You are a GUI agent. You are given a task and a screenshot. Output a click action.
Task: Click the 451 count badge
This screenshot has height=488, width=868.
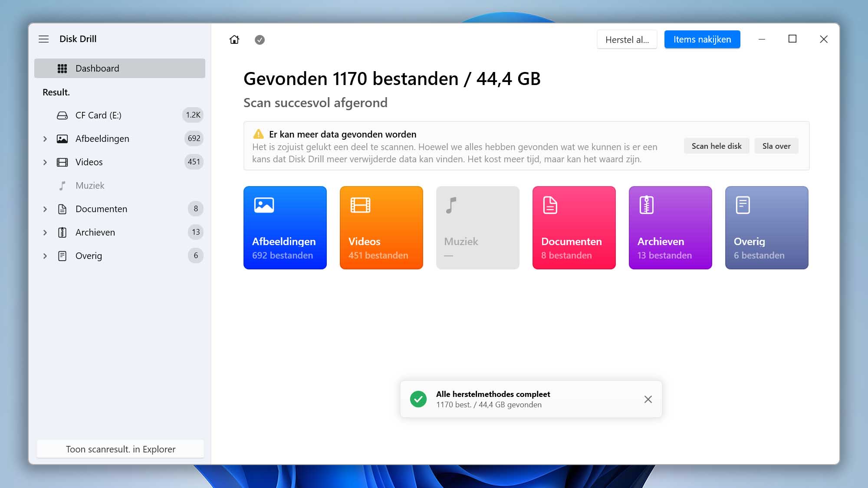(194, 162)
